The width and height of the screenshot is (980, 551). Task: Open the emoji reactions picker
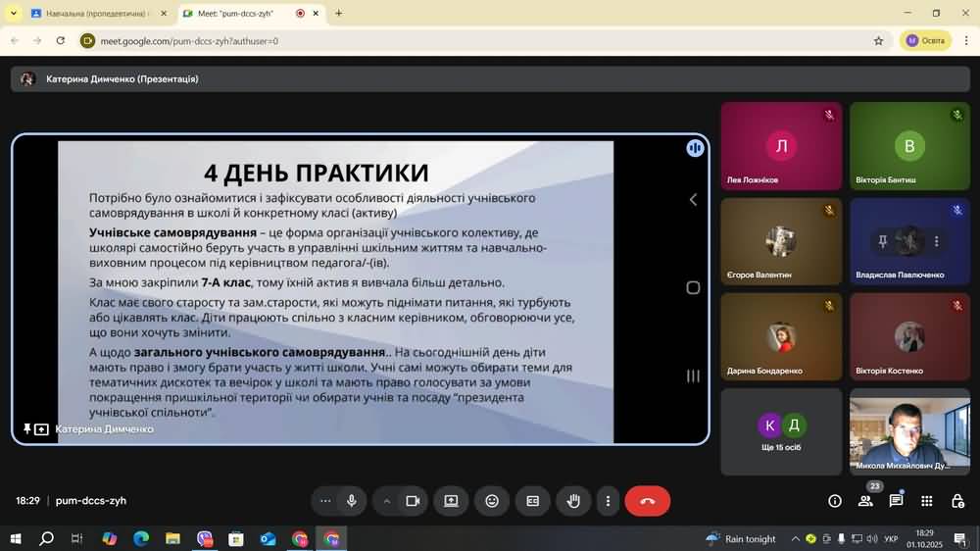coord(492,501)
